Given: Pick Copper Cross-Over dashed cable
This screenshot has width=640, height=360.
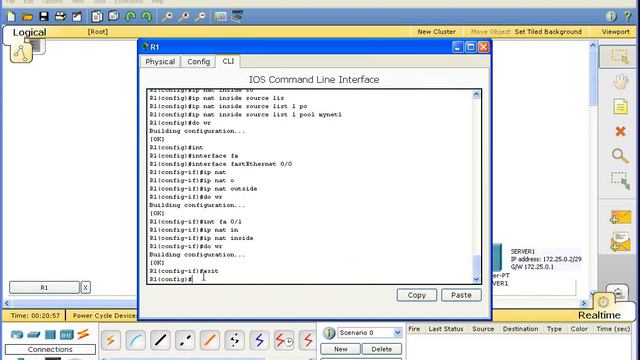Looking at the screenshot, I should (185, 340).
